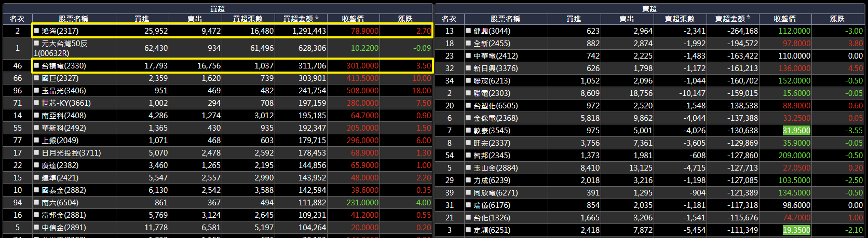Click the -264,168 net sell amount

click(742, 31)
